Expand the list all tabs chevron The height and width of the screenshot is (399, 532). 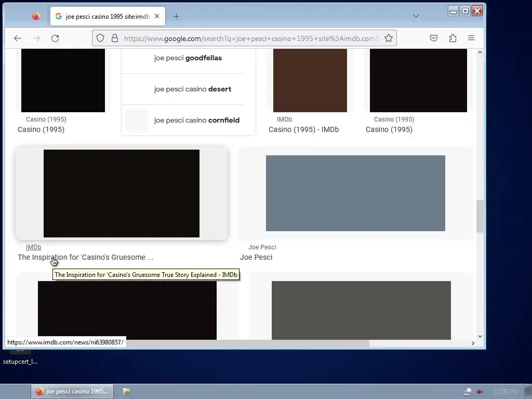[x=416, y=16]
